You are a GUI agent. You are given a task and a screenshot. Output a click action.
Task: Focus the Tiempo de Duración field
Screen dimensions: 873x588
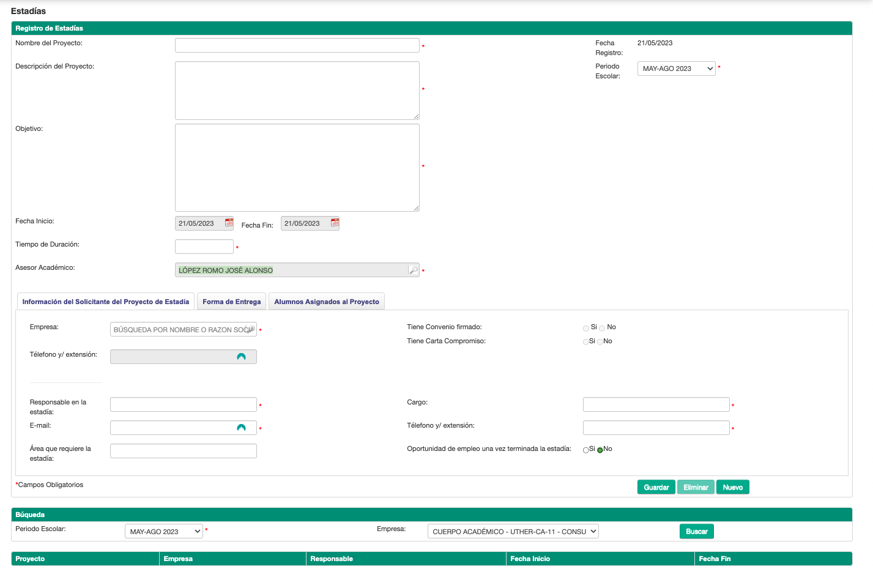pos(204,247)
